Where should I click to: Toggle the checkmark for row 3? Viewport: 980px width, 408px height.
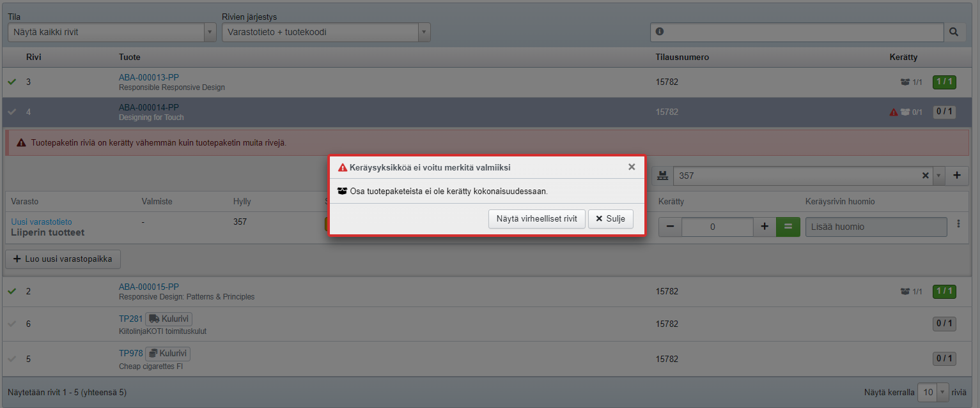pyautogui.click(x=12, y=82)
